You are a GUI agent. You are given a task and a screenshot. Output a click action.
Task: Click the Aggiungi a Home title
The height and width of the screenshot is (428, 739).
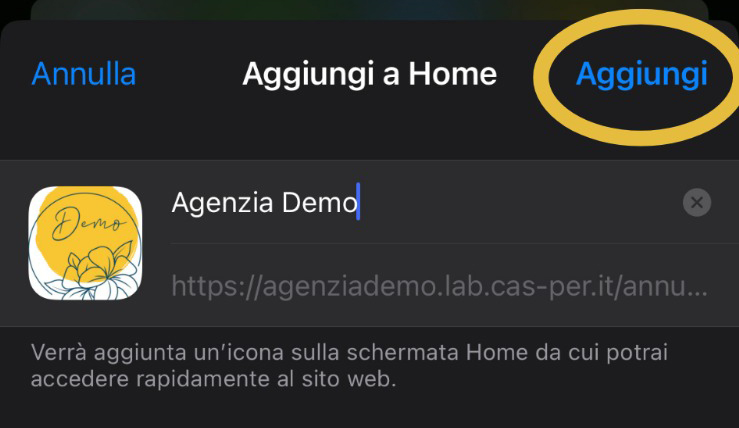pyautogui.click(x=370, y=74)
